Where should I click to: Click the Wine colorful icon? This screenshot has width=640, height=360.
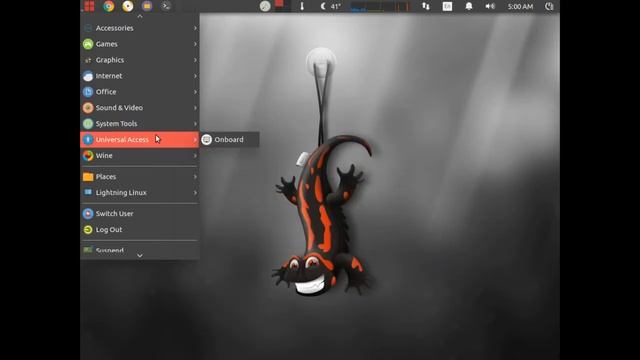88,156
